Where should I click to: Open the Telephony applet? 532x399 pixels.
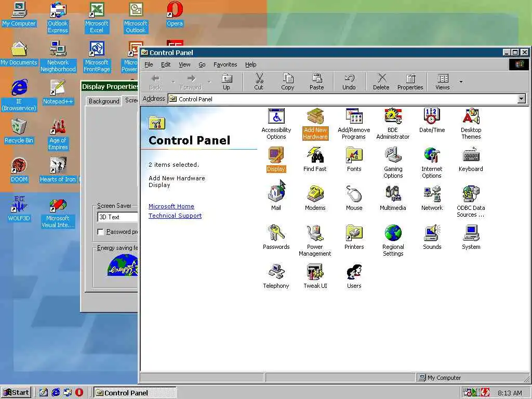(276, 276)
